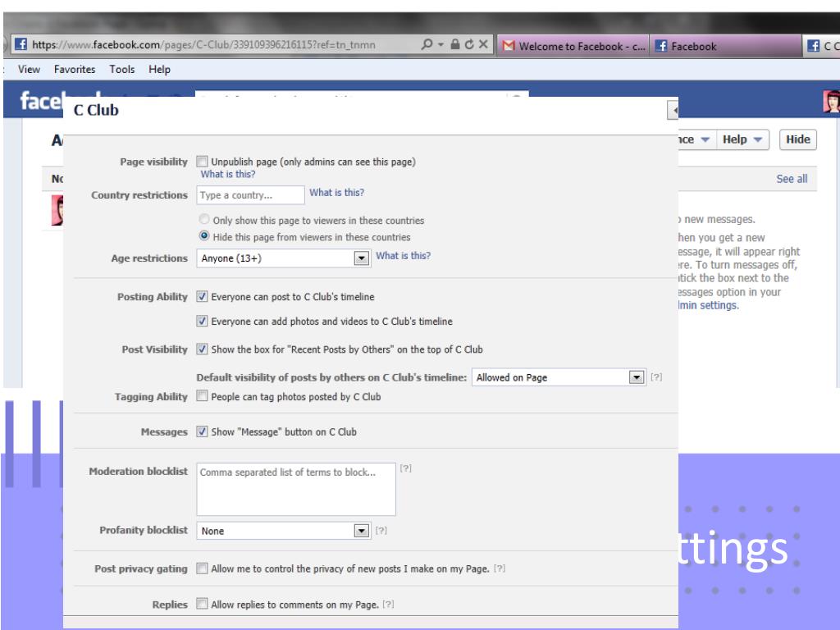Click the 'C Club' dialog title
This screenshot has width=840, height=630.
[x=96, y=111]
